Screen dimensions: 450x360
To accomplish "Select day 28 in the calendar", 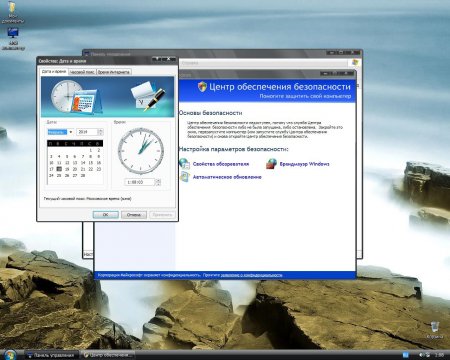I will point(83,175).
